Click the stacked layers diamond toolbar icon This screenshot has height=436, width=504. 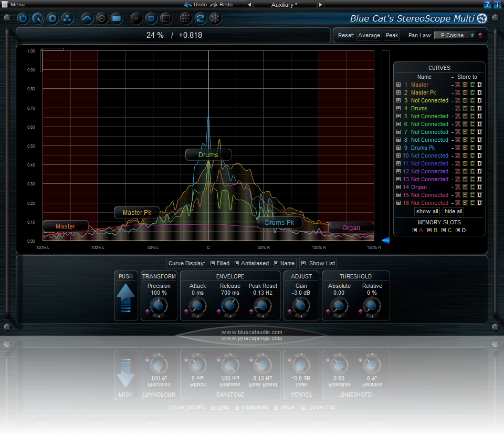102,19
